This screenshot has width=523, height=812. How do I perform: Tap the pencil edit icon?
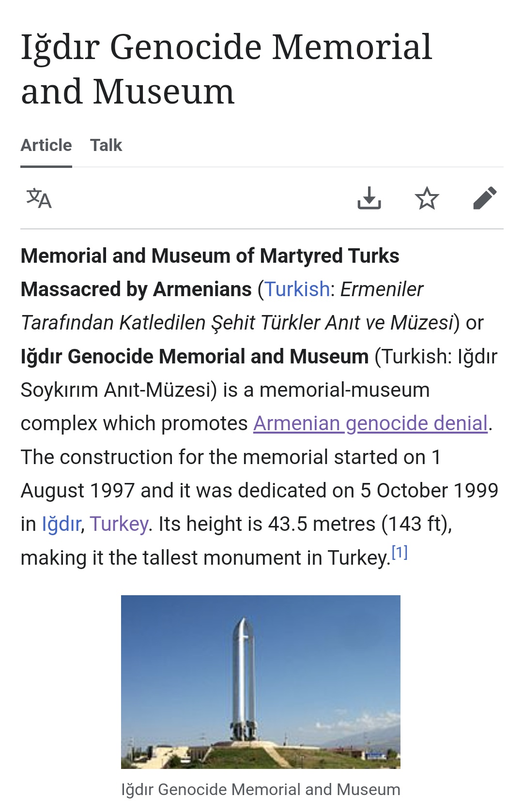[485, 198]
